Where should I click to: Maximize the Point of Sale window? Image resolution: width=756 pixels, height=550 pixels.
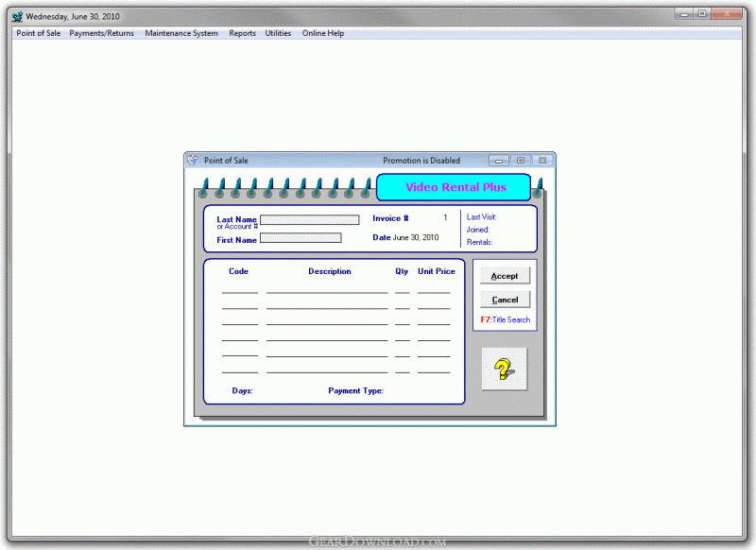coord(521,161)
